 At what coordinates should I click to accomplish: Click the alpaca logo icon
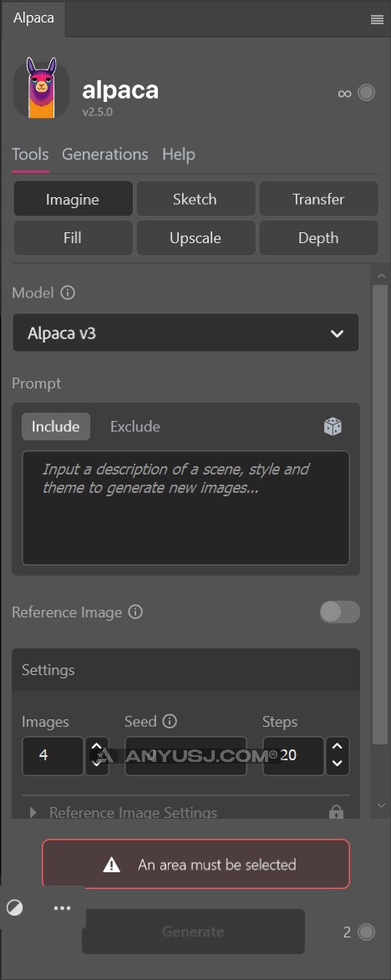click(41, 88)
